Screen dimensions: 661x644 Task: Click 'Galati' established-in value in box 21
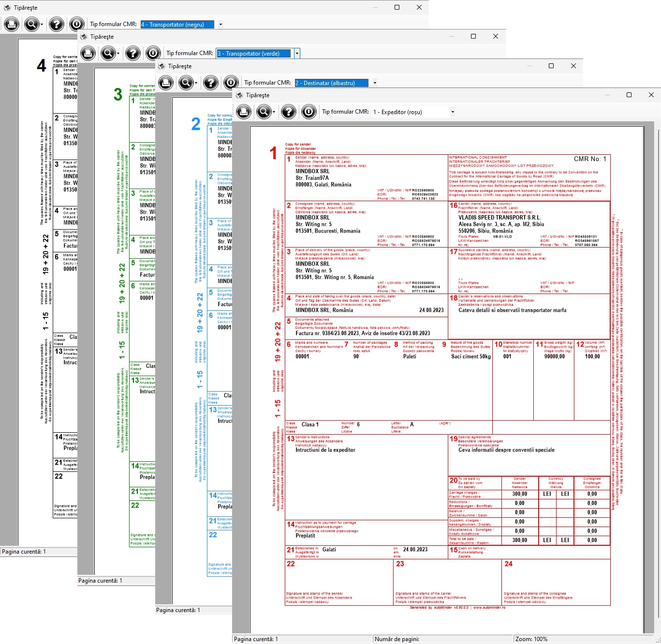click(329, 550)
